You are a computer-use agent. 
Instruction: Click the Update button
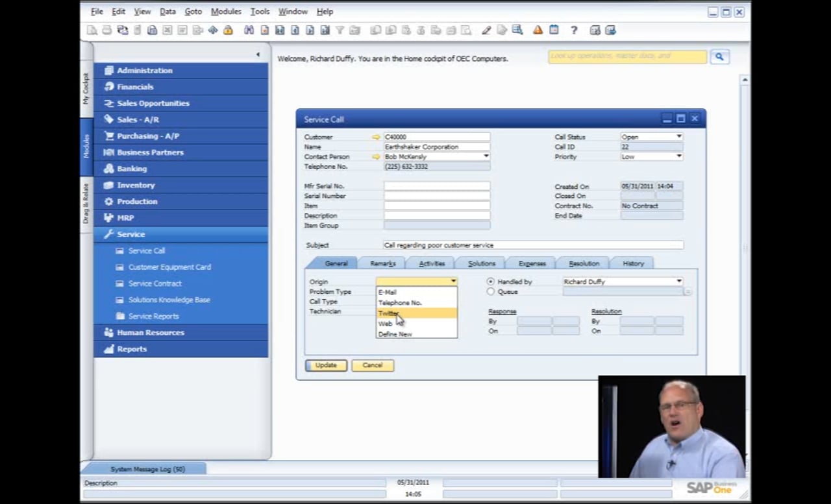pyautogui.click(x=326, y=365)
